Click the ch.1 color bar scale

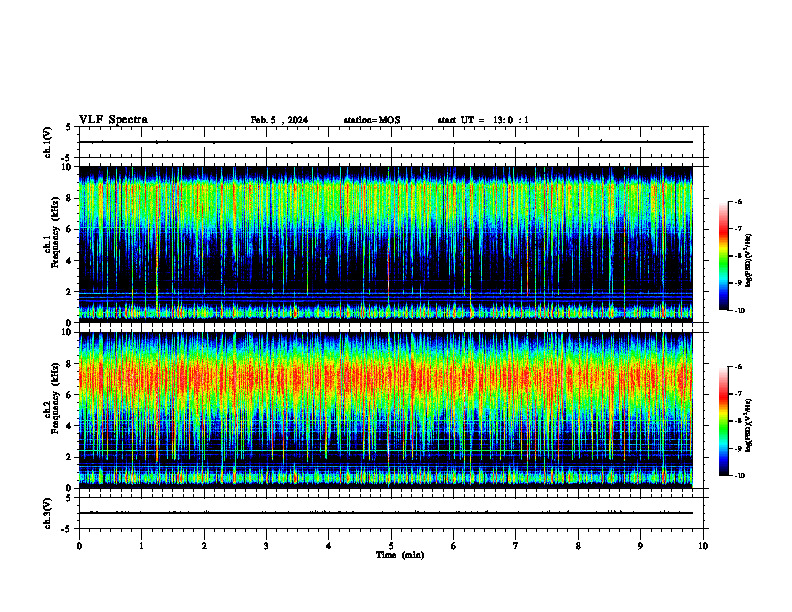point(723,256)
